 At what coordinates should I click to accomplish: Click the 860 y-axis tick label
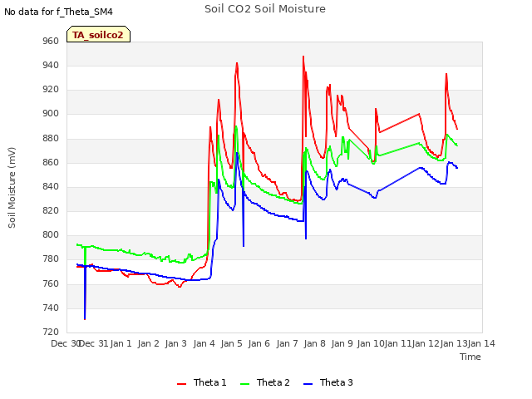(x=51, y=162)
